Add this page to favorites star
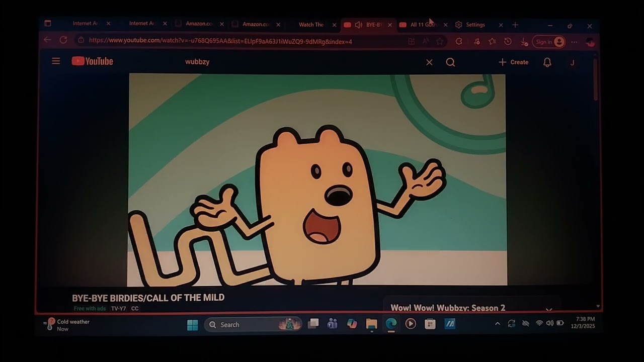 tap(440, 42)
